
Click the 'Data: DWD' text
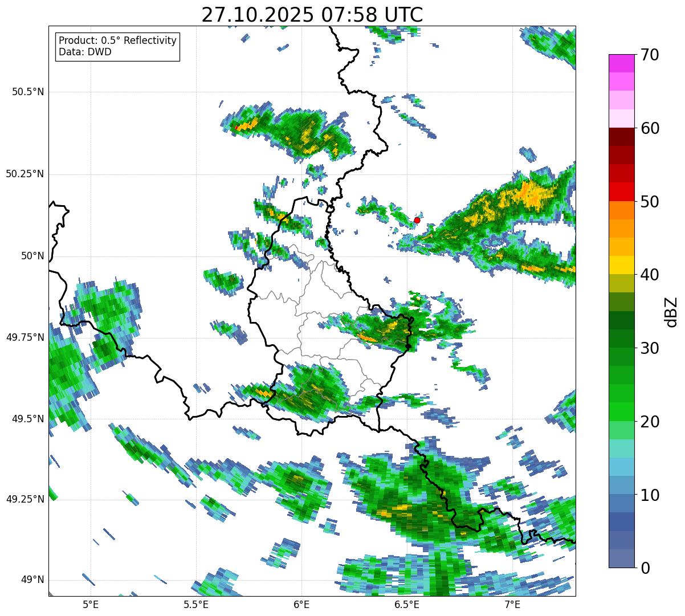85,52
